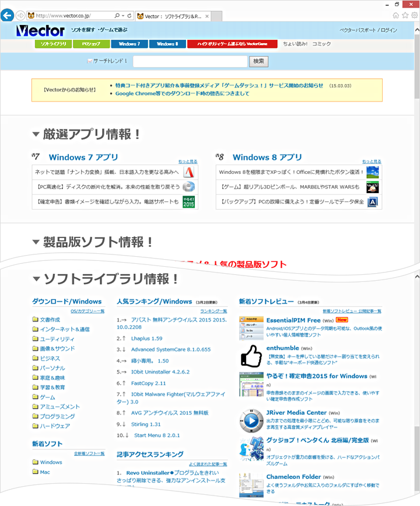Open Windows 7 アプリ heading link

tap(83, 157)
